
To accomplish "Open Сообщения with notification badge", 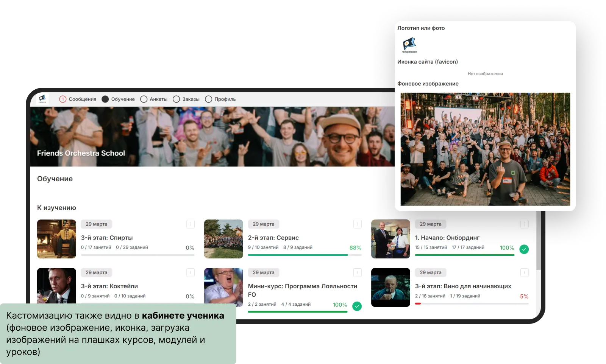I will click(x=78, y=99).
